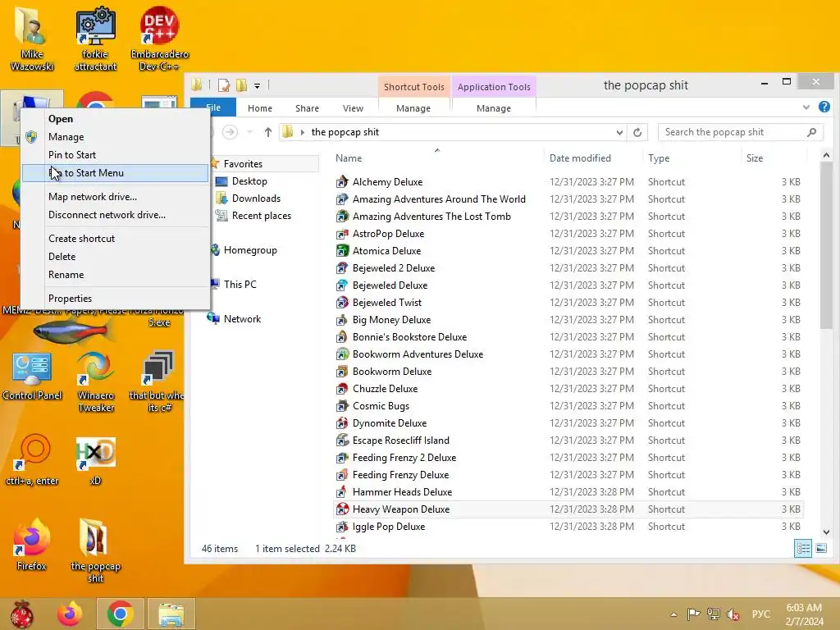Image resolution: width=840 pixels, height=630 pixels.
Task: Expand the ribbon with the chevron
Action: pyautogui.click(x=806, y=107)
